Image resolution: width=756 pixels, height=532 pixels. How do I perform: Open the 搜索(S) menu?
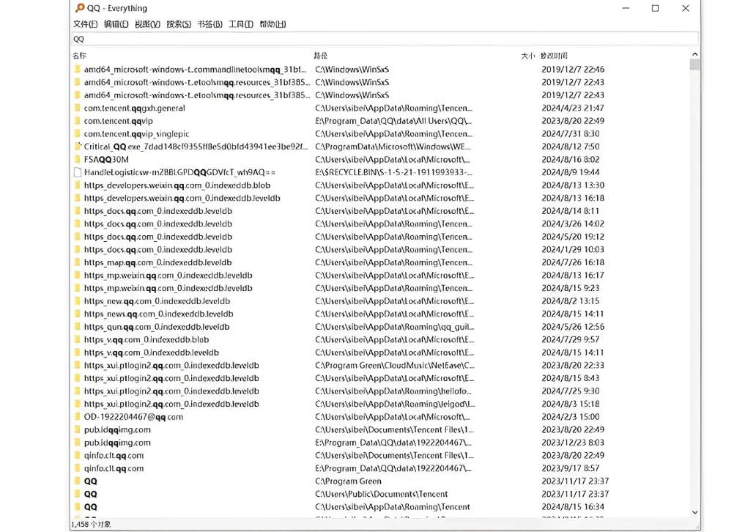(x=179, y=24)
